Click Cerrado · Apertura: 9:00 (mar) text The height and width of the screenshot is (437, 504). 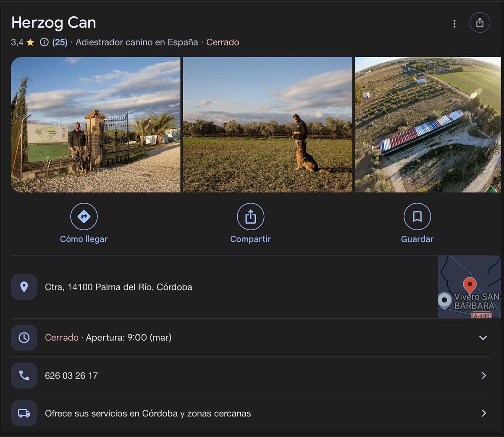(x=108, y=337)
